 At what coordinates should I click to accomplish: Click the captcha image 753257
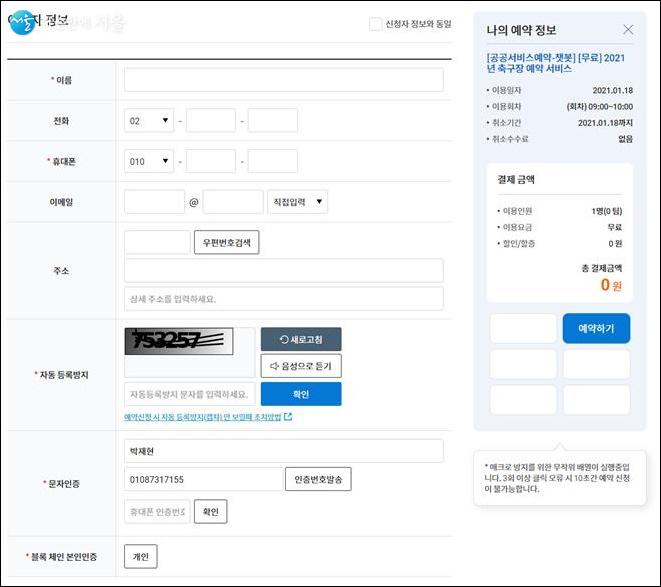coord(178,341)
